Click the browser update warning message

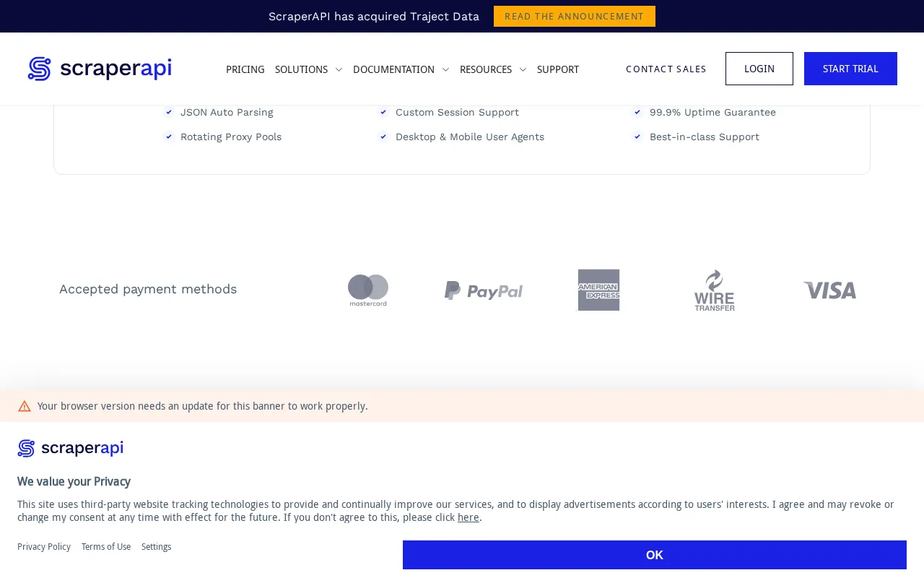point(203,406)
